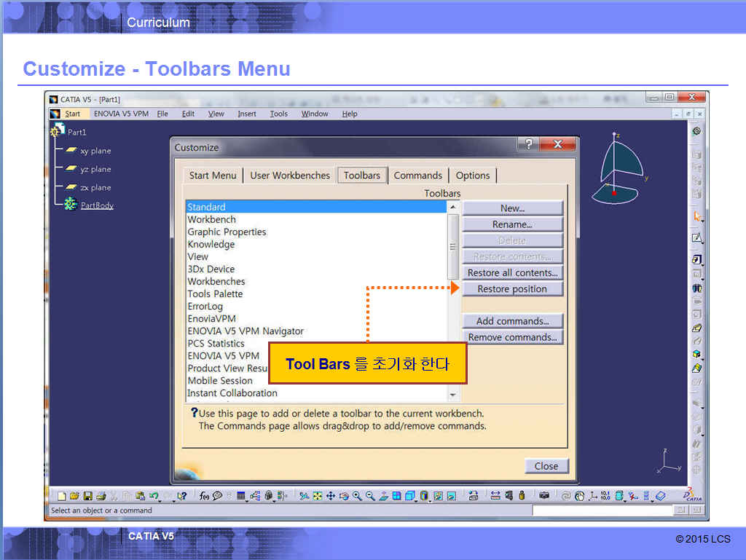746x560 pixels.
Task: Click the Save icon in bottom toolbar
Action: coord(87,496)
